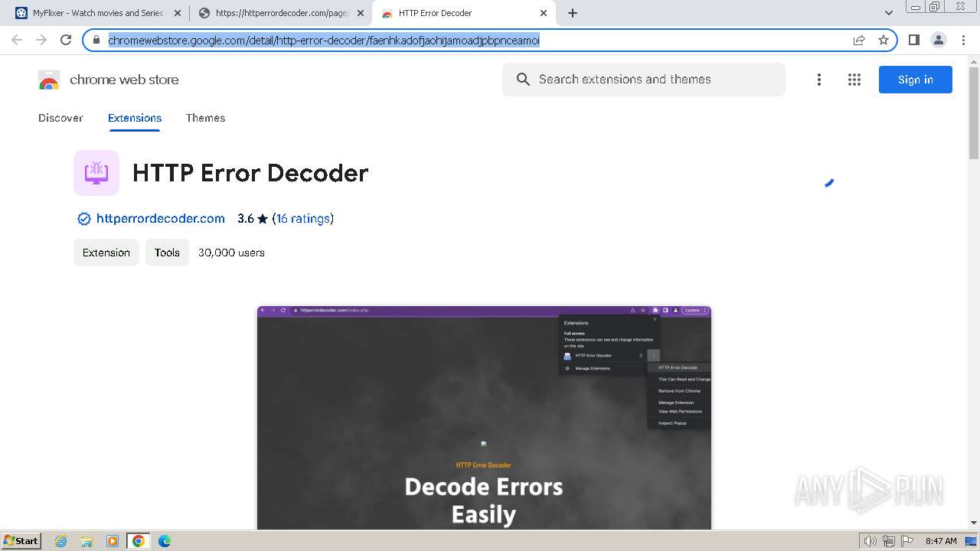Open the Extensions section
Image resolution: width=980 pixels, height=551 pixels.
tap(135, 118)
